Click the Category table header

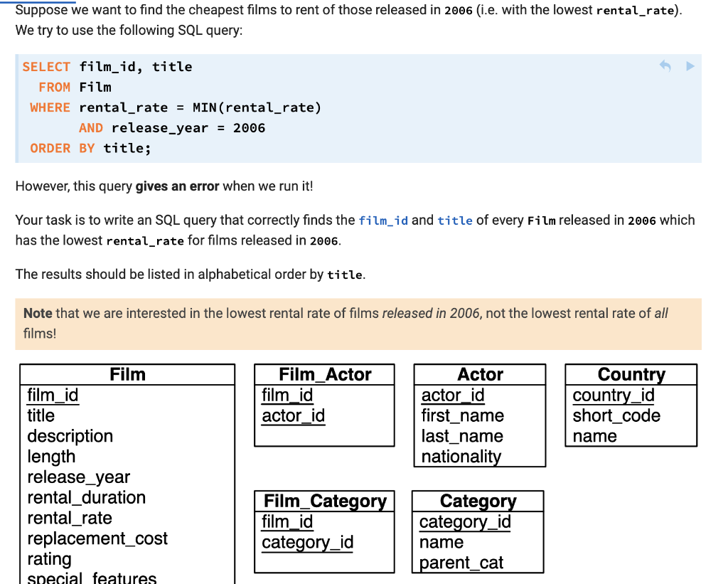point(476,501)
